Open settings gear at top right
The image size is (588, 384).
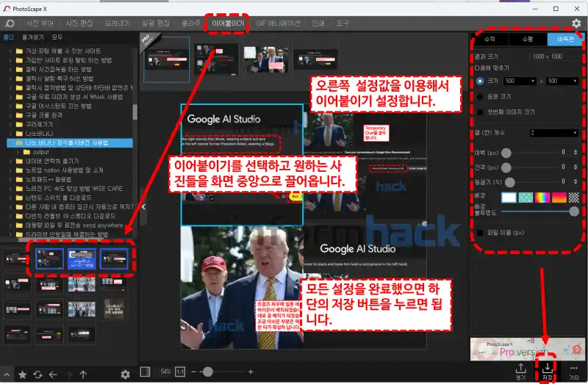pyautogui.click(x=576, y=23)
